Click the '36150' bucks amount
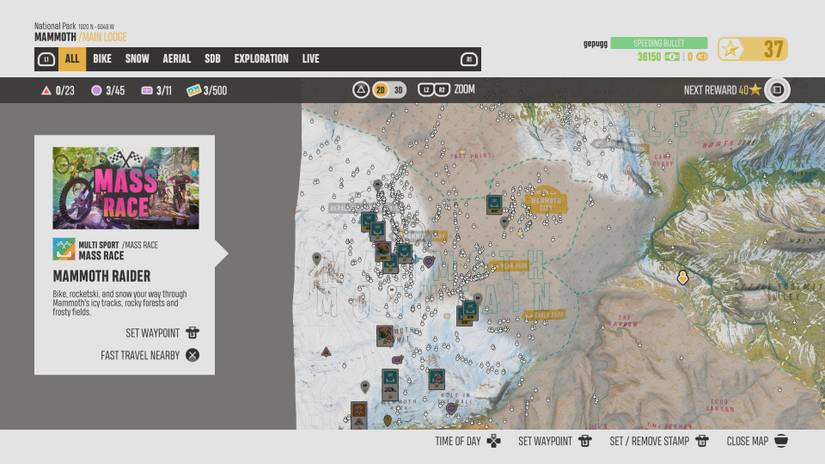825x464 pixels. [x=649, y=57]
